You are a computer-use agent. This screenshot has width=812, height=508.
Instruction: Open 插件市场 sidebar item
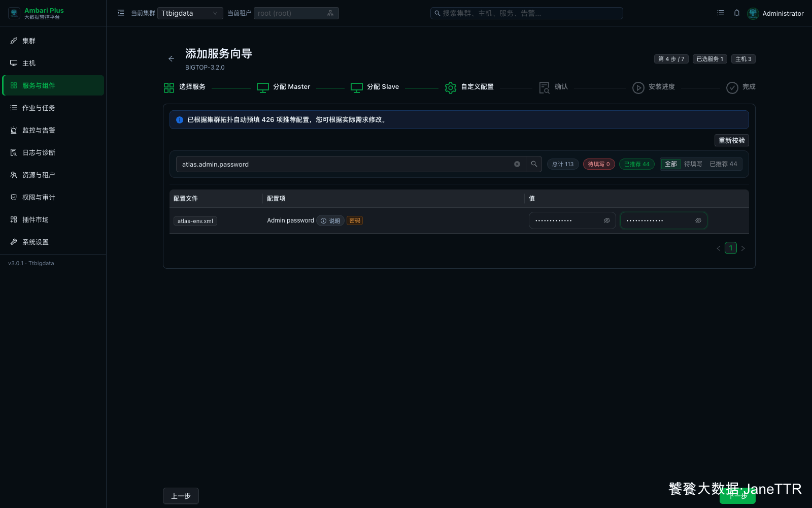pyautogui.click(x=53, y=219)
